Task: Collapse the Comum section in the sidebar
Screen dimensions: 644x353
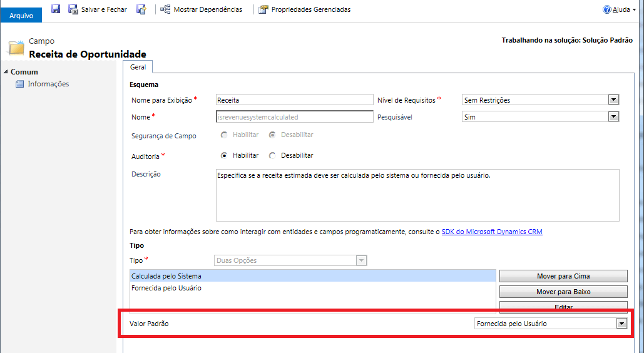Action: pyautogui.click(x=6, y=72)
